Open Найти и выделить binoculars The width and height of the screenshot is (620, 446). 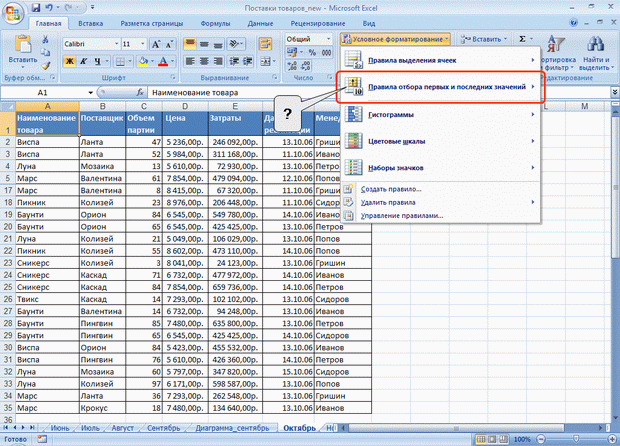596,53
